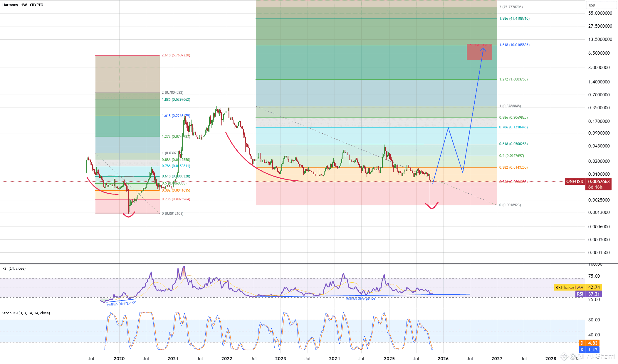Select the Stoch RSI indicator legend
The image size is (618, 364).
click(x=26, y=313)
